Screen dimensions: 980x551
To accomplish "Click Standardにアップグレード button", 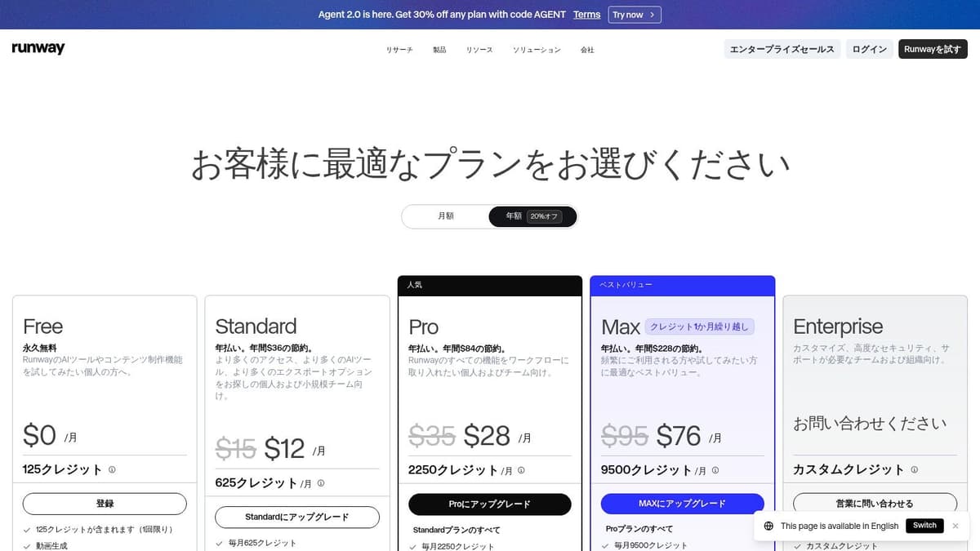I will (297, 518).
